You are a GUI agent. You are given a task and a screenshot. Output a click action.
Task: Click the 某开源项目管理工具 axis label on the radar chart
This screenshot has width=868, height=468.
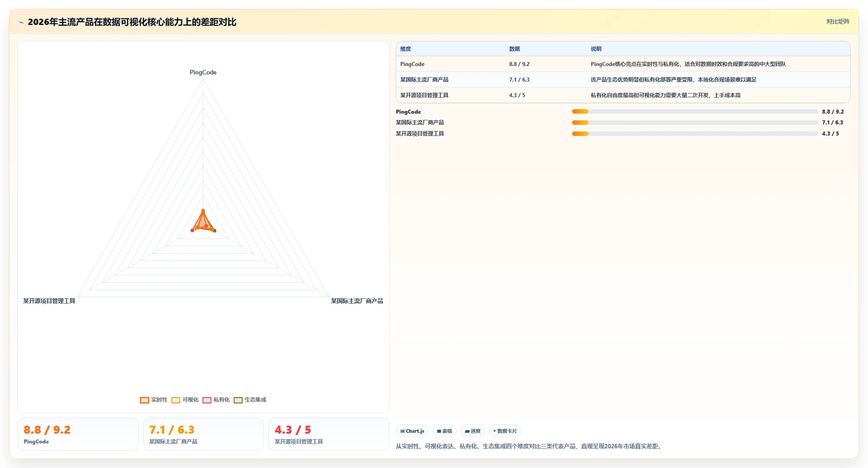click(49, 301)
